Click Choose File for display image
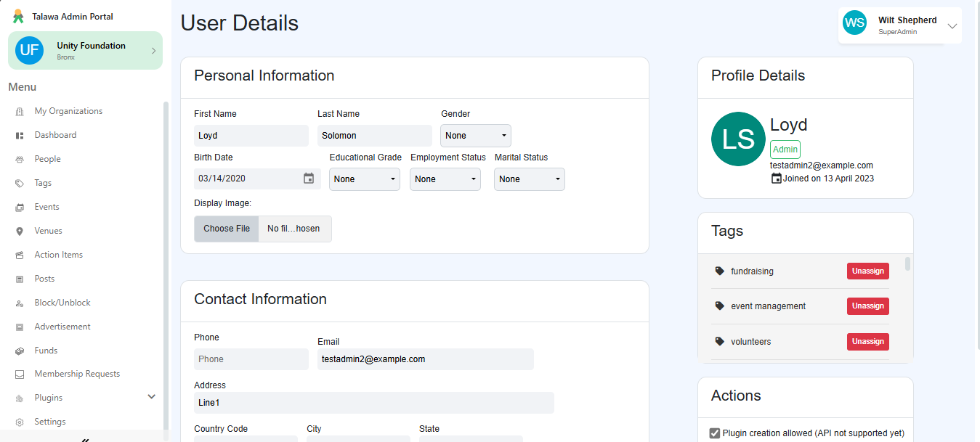This screenshot has width=980, height=442. (227, 229)
